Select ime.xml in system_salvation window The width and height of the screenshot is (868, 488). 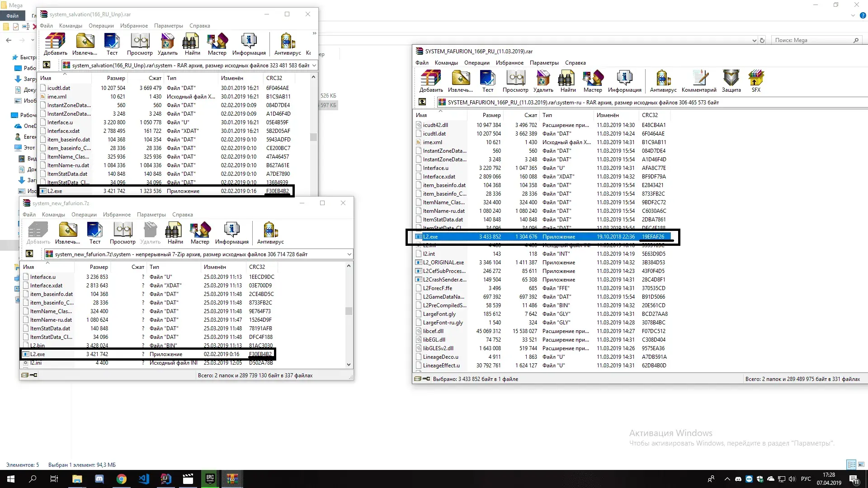click(165, 96)
